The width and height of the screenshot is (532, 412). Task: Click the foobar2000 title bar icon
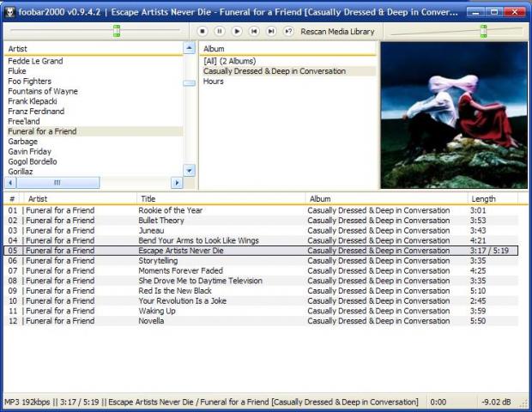coord(10,13)
